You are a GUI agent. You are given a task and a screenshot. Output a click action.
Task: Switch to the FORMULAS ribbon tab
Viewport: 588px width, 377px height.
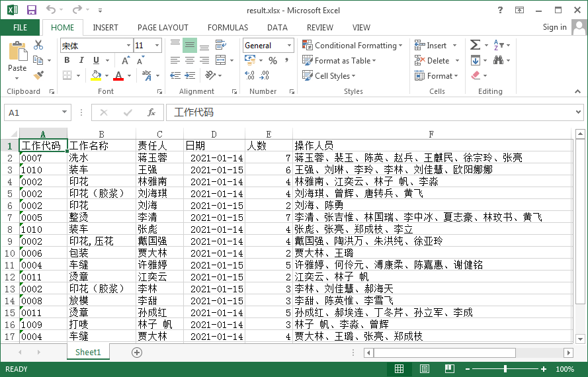[228, 28]
